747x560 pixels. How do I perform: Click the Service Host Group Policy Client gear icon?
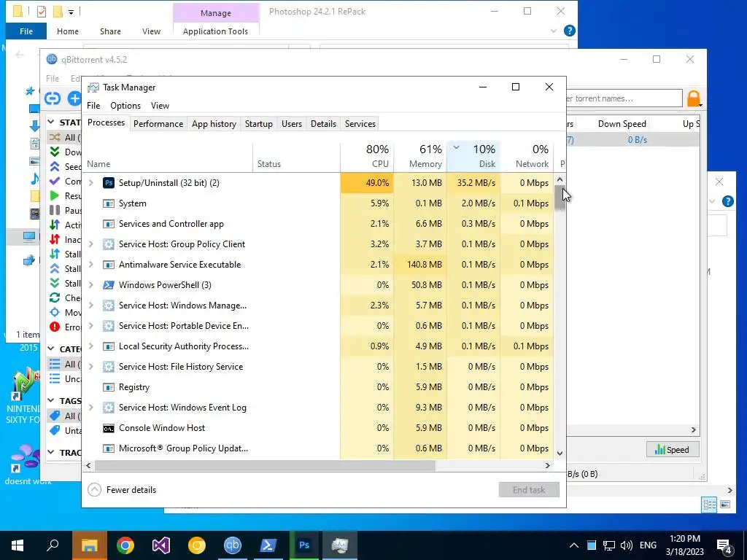109,244
